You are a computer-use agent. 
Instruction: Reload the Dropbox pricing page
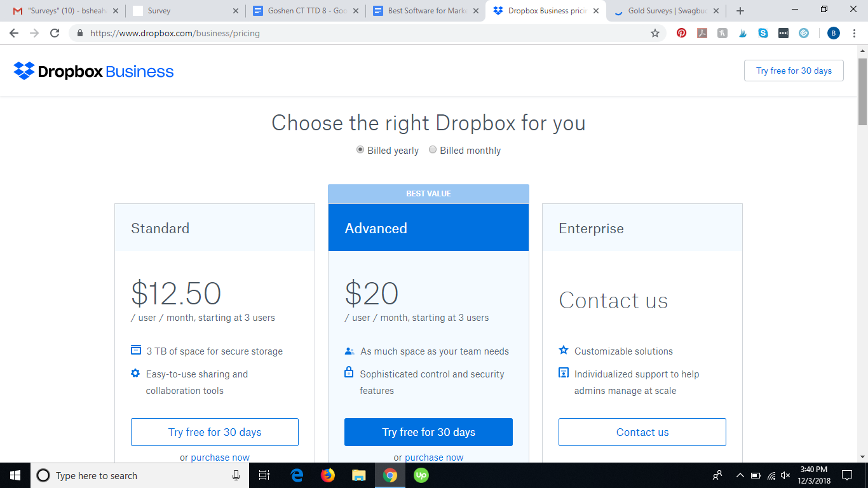click(55, 33)
